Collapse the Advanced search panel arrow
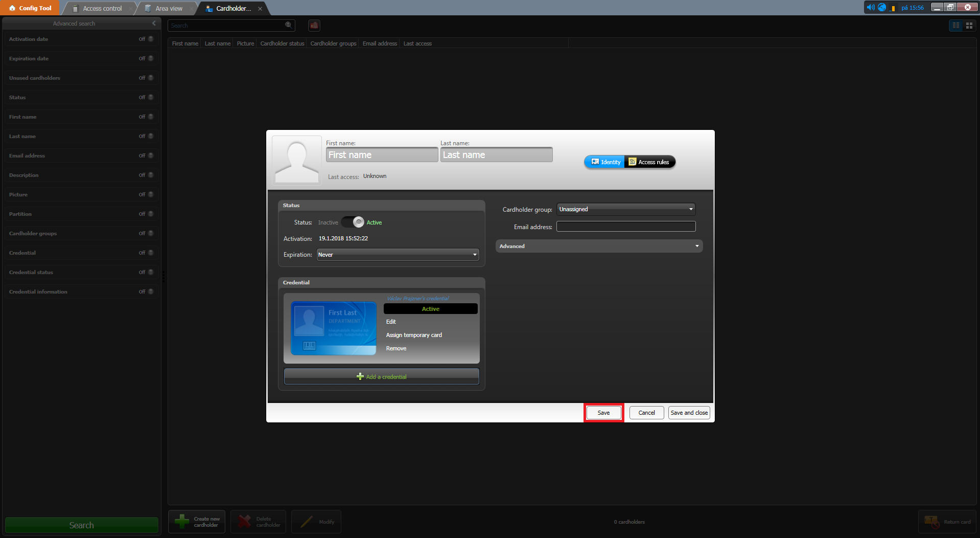980x538 pixels. pos(154,24)
